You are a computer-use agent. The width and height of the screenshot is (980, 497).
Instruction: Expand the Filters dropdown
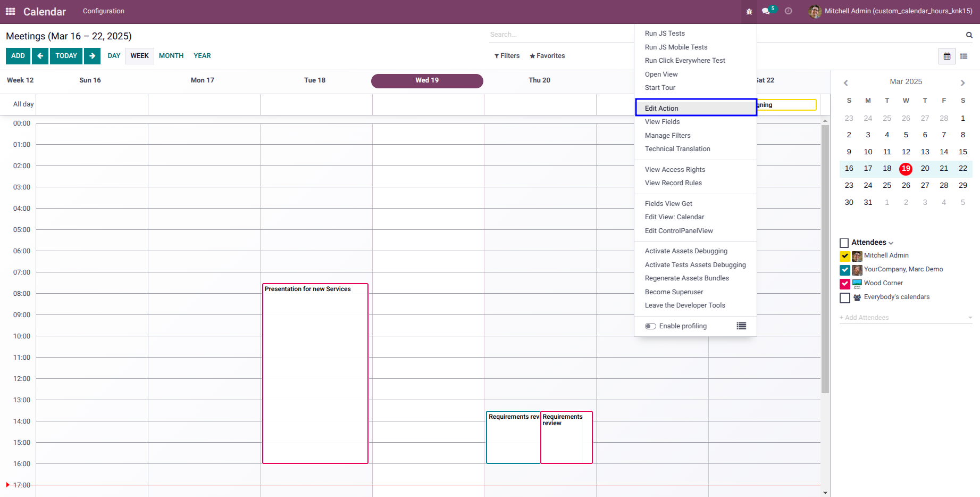(x=507, y=56)
